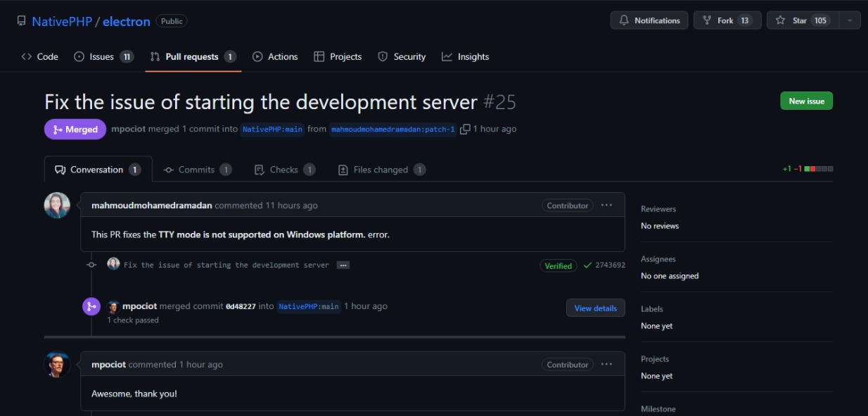Click the Notifications bell button
Screen dimensions: 868x416
point(649,20)
